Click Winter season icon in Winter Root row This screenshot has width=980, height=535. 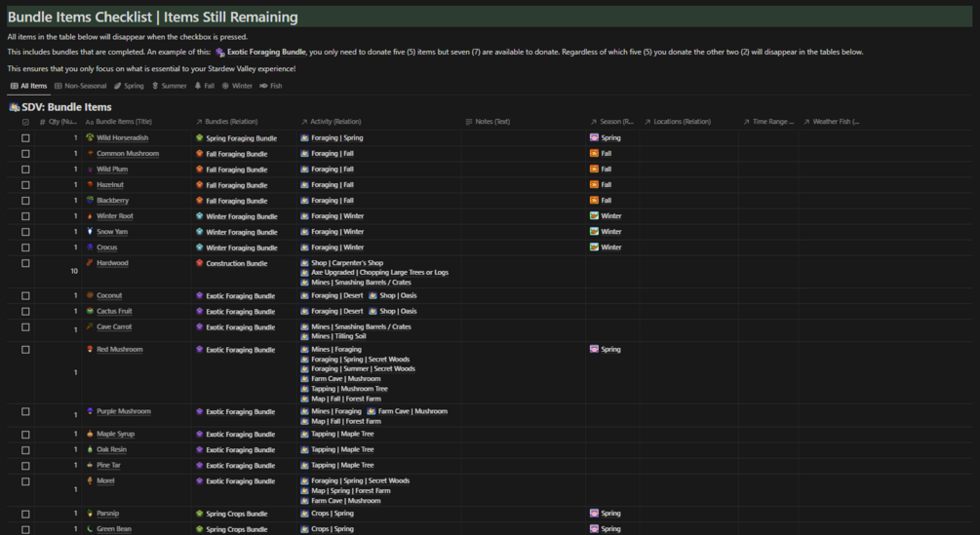594,215
